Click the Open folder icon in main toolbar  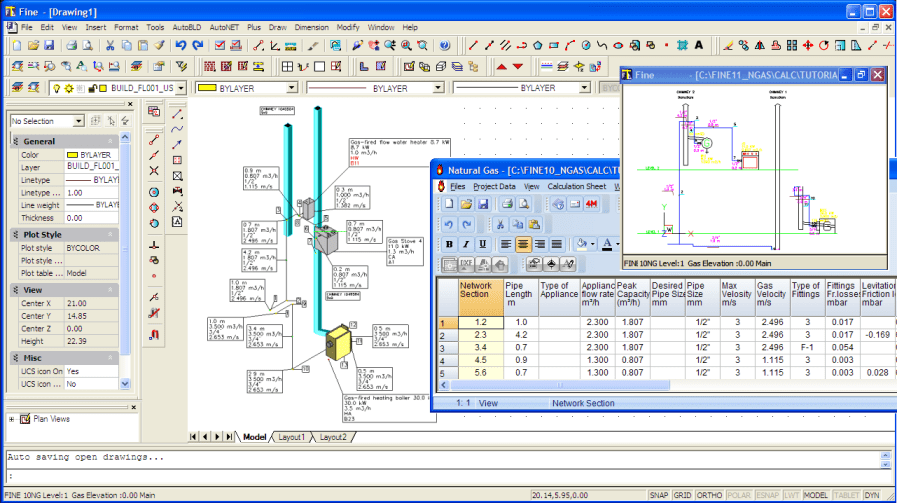pyautogui.click(x=33, y=46)
